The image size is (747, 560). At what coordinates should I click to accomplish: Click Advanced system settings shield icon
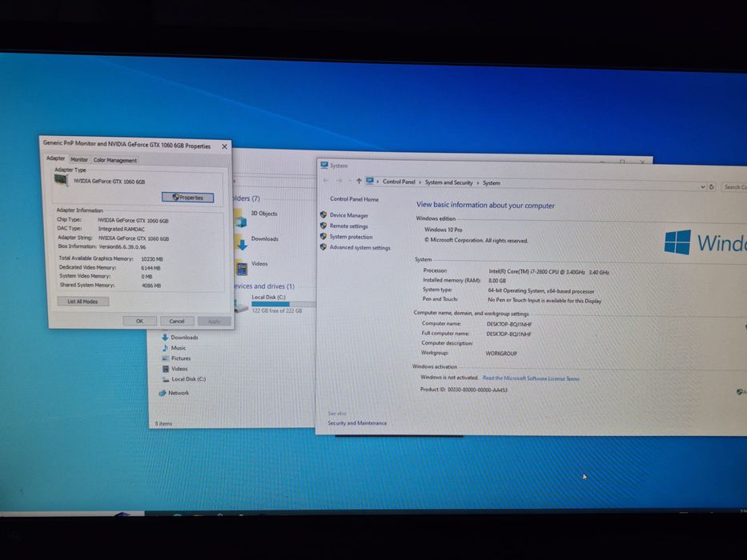[x=323, y=247]
